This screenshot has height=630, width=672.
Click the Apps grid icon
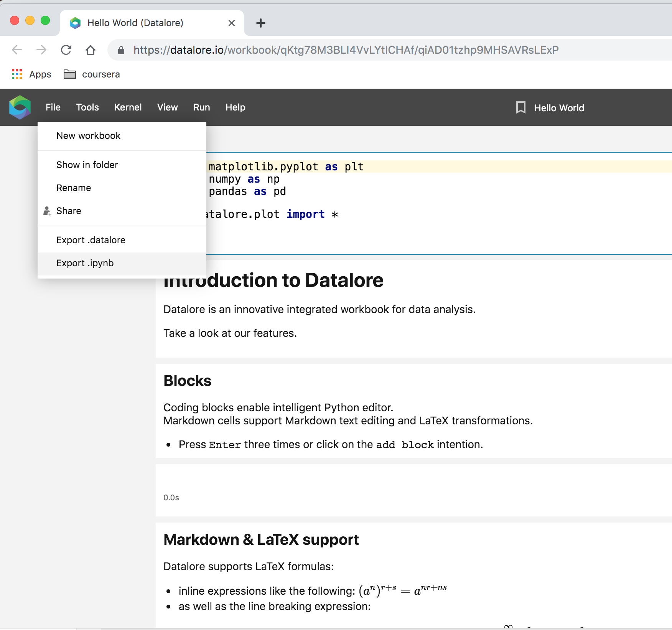17,74
